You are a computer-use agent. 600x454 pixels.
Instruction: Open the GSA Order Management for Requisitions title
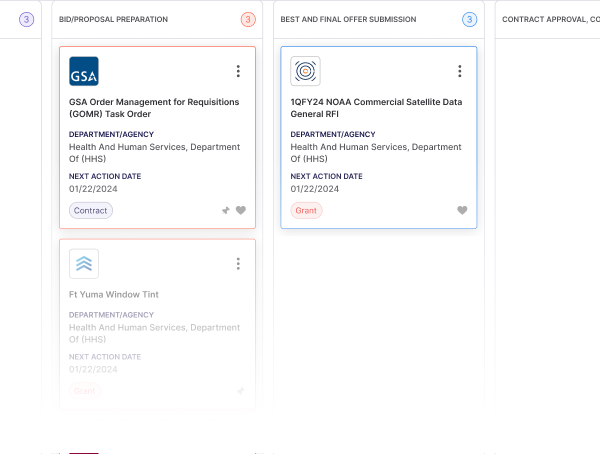point(154,108)
